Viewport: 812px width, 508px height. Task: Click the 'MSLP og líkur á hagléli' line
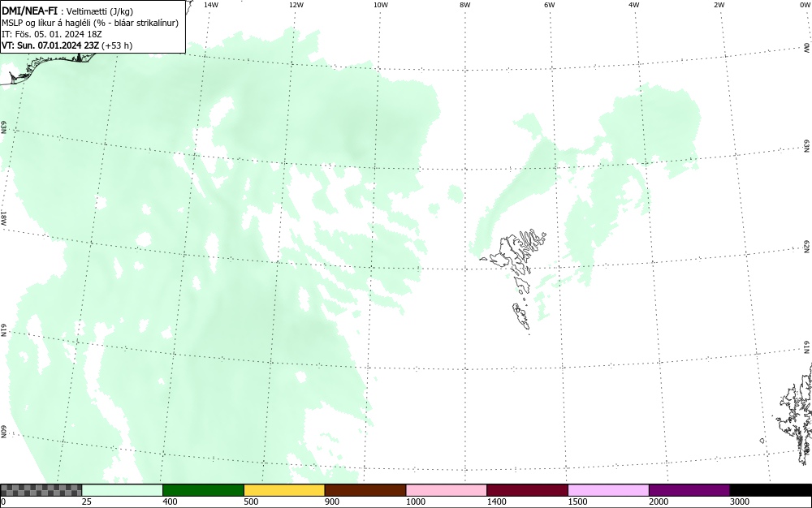[90, 23]
